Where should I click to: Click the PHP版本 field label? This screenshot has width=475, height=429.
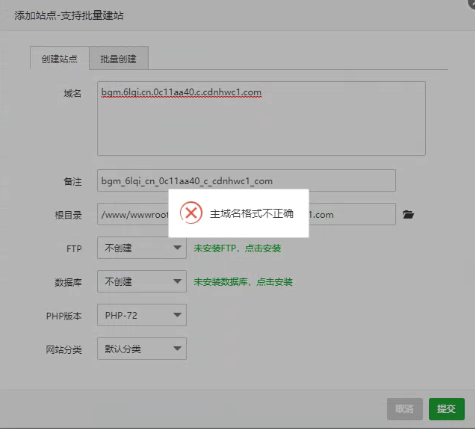(x=64, y=316)
